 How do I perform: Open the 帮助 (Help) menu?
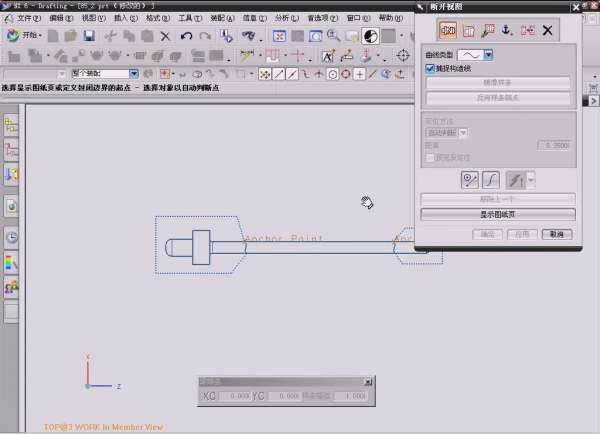(390, 18)
